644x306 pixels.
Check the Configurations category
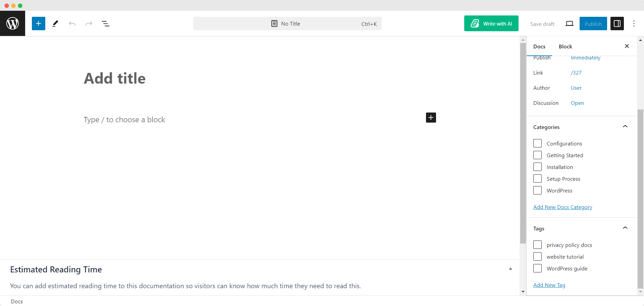[537, 143]
